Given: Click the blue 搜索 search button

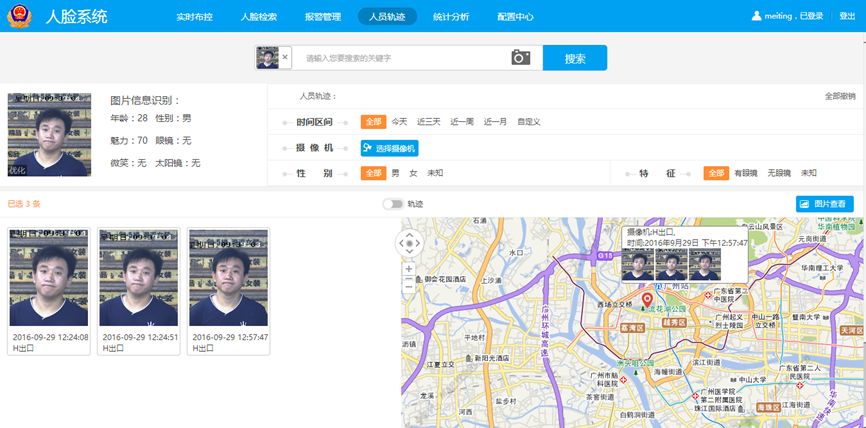Looking at the screenshot, I should coord(574,58).
